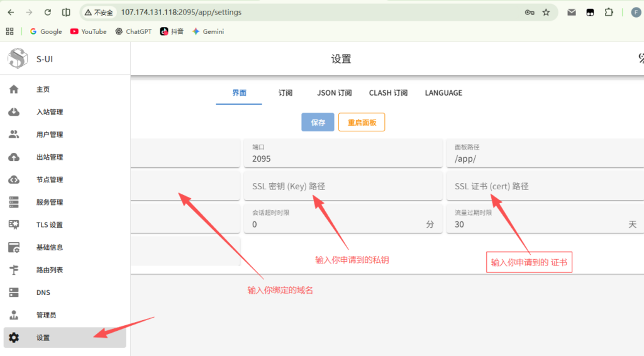The width and height of the screenshot is (644, 356).
Task: Open the TLS 设置 icon in sidebar
Action: (x=14, y=225)
